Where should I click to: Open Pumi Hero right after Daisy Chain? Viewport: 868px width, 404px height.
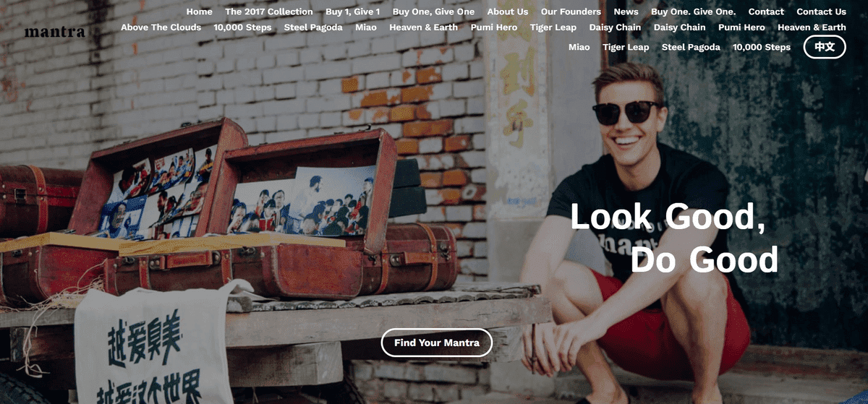[x=741, y=27]
